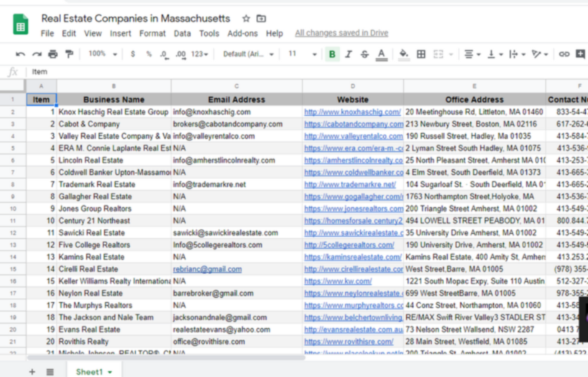Click 'All changes saved in Drive' link
The image size is (588, 377).
pyautogui.click(x=341, y=33)
